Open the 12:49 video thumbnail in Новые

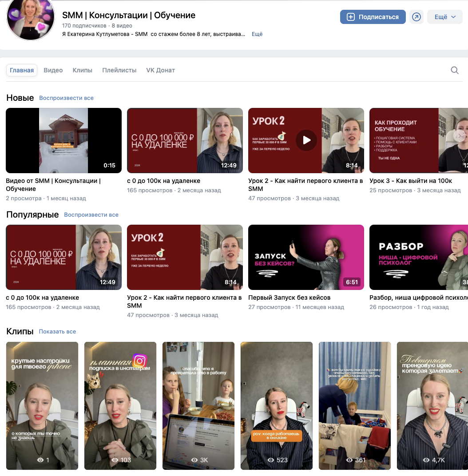pos(185,141)
